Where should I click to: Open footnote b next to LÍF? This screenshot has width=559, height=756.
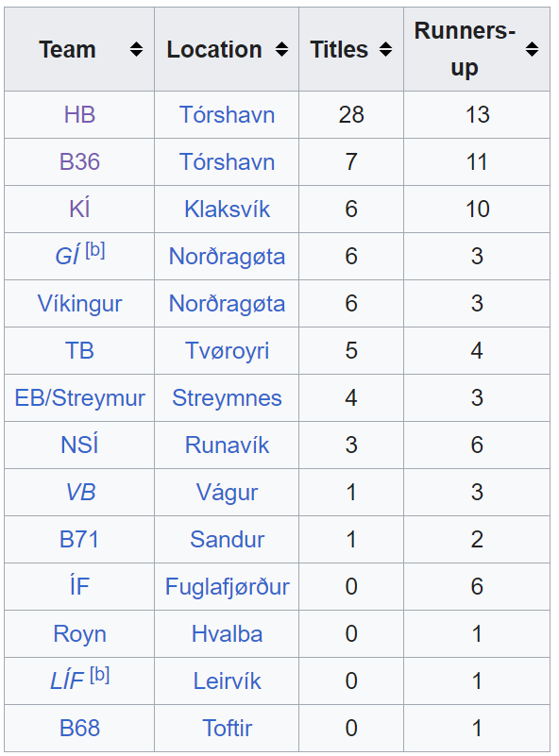(100, 676)
